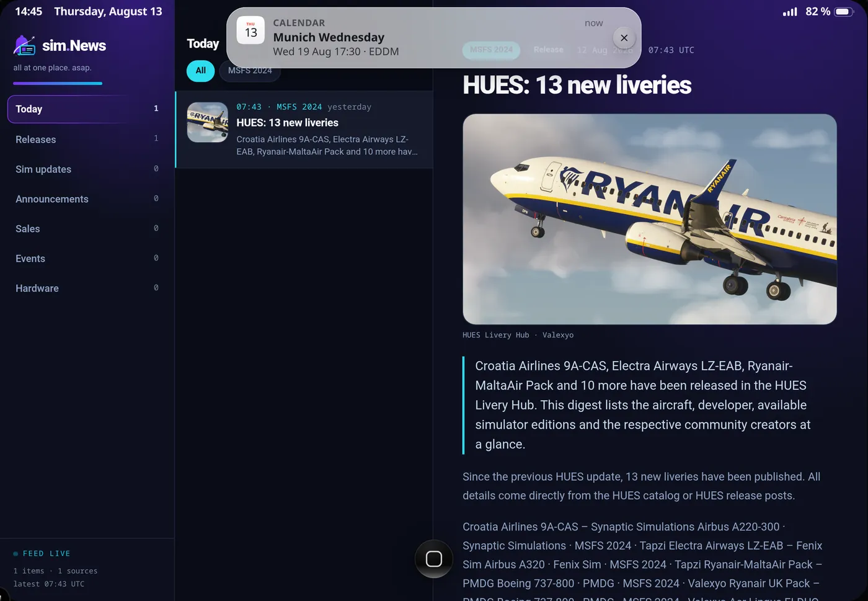Click the article title HUES: 13 new liveries
The width and height of the screenshot is (868, 601).
point(577,85)
